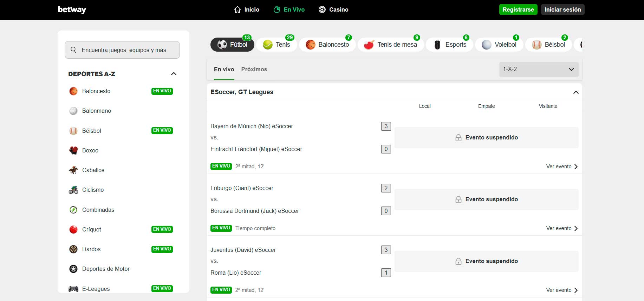
Task: Click the Visitante column header
Action: (548, 106)
